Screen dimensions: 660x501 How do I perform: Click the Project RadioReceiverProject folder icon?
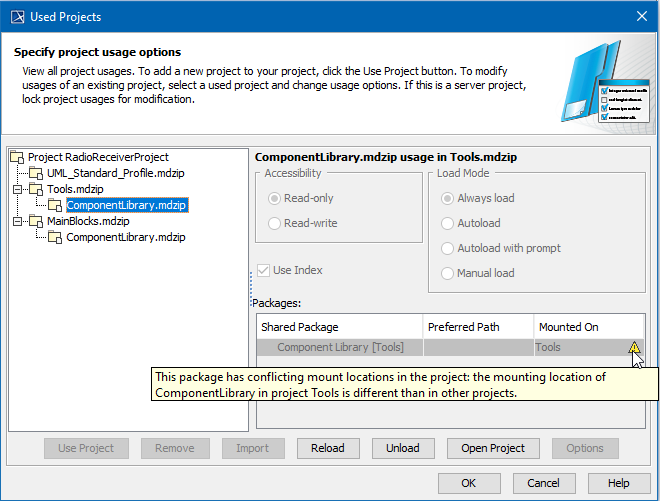pos(18,157)
